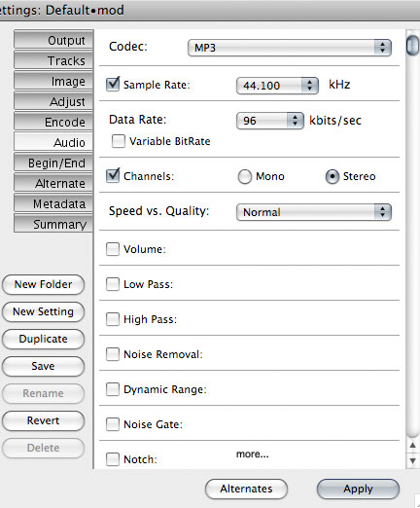Screen dimensions: 420x508
Task: Uncheck the Channels checkbox
Action: coord(113,176)
